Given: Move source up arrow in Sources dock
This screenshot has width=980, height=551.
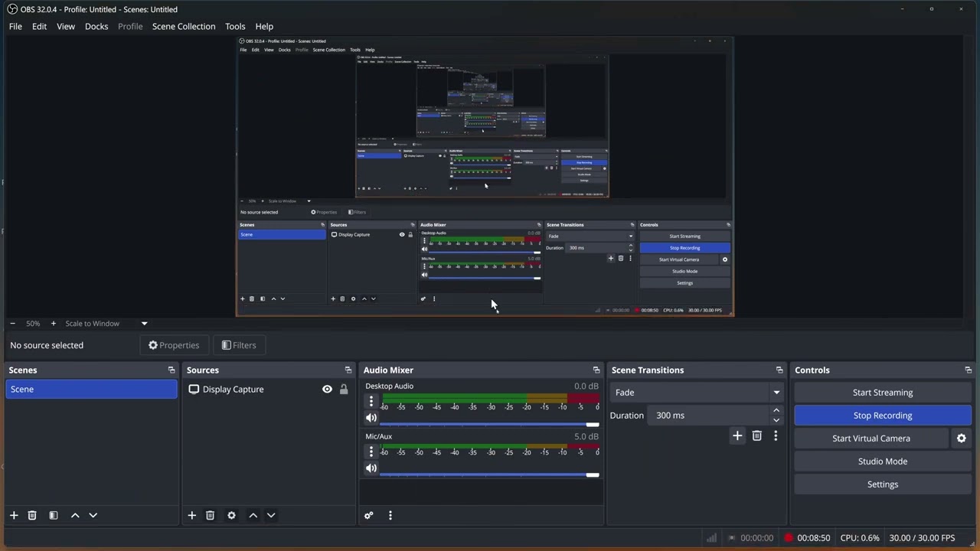Looking at the screenshot, I should 253,515.
